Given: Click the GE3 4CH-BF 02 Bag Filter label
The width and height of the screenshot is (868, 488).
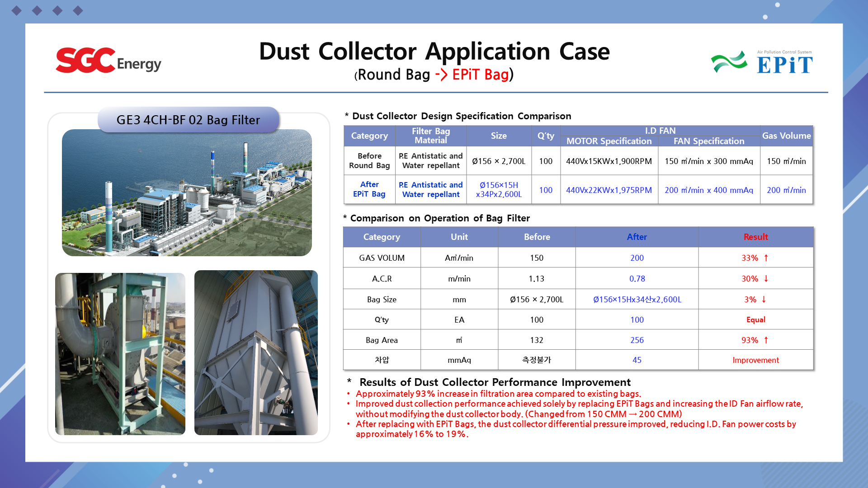Looking at the screenshot, I should (x=188, y=120).
